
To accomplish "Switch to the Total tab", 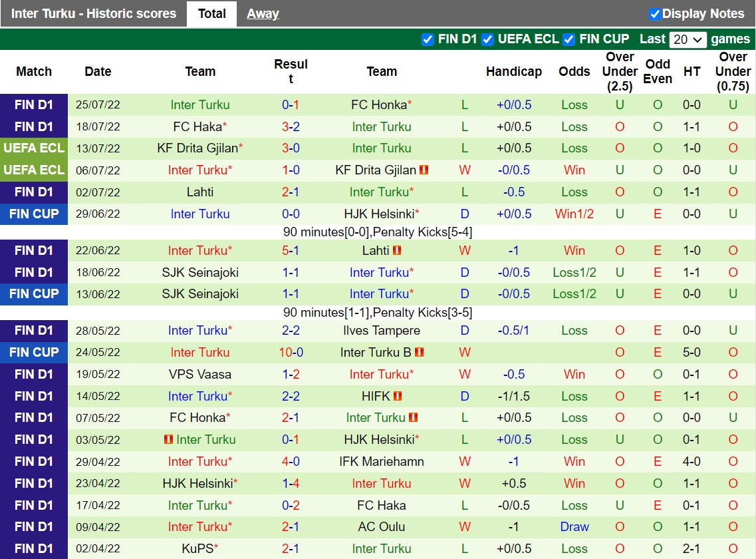I will [211, 13].
